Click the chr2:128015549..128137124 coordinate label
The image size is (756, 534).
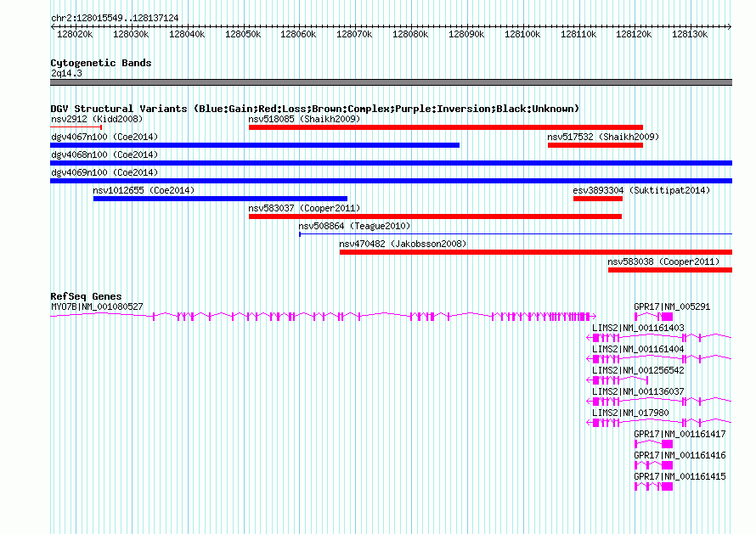point(115,18)
